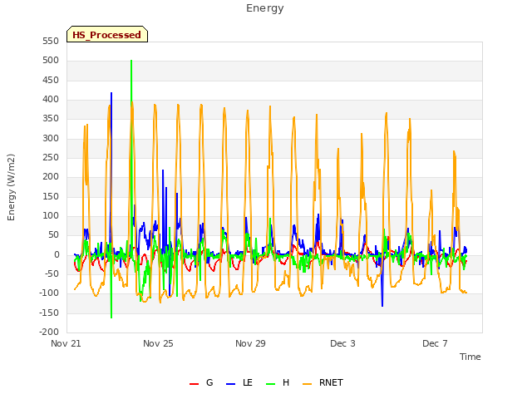Click the orange RNET legend swatch

(307, 384)
